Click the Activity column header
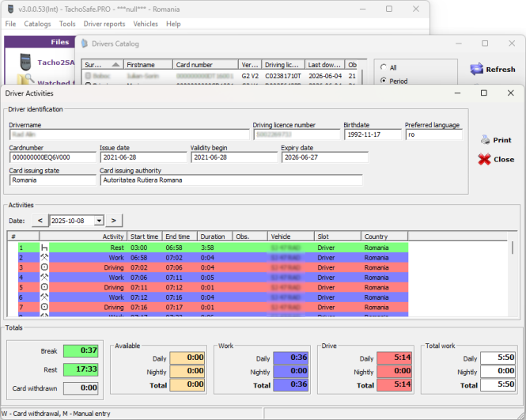Screen dimensions: 526x420 (83, 236)
